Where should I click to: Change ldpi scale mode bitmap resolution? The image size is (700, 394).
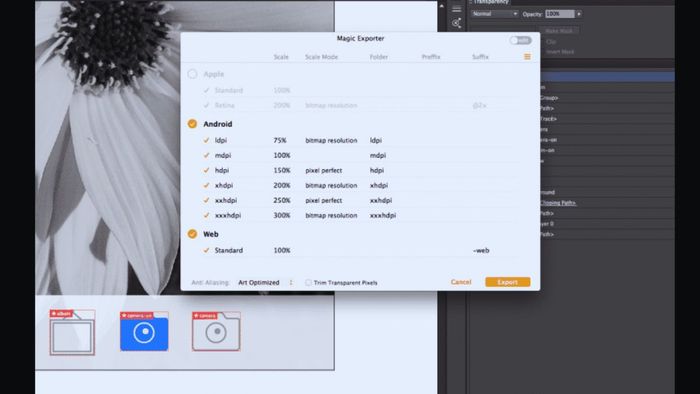[331, 140]
